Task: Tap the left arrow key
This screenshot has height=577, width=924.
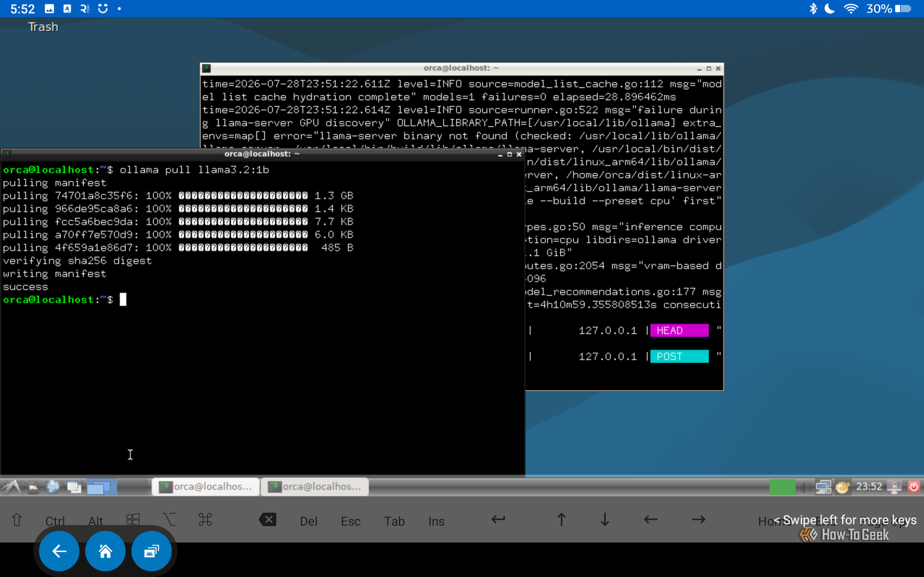Action: (650, 519)
